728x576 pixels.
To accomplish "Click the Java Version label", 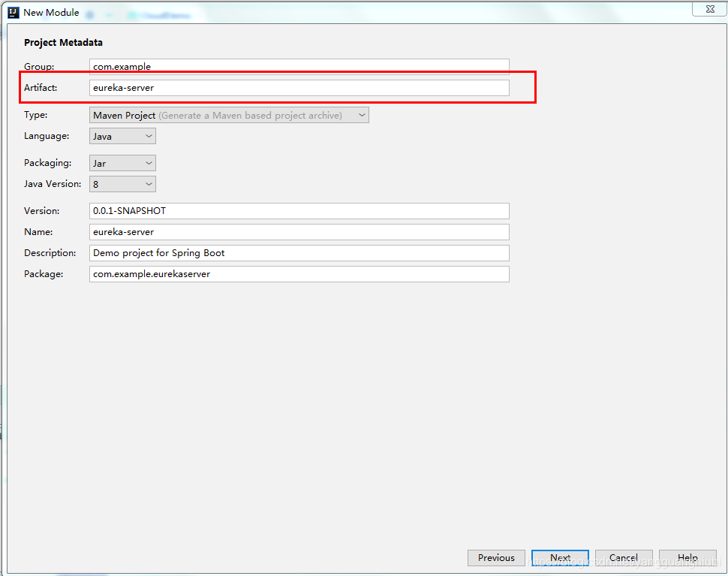I will coord(53,183).
